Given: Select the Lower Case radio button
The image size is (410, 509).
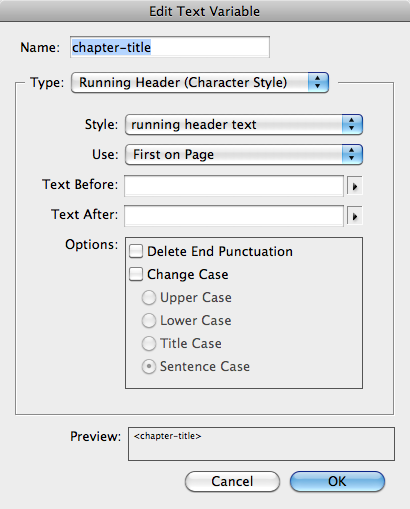Looking at the screenshot, I should tap(149, 321).
